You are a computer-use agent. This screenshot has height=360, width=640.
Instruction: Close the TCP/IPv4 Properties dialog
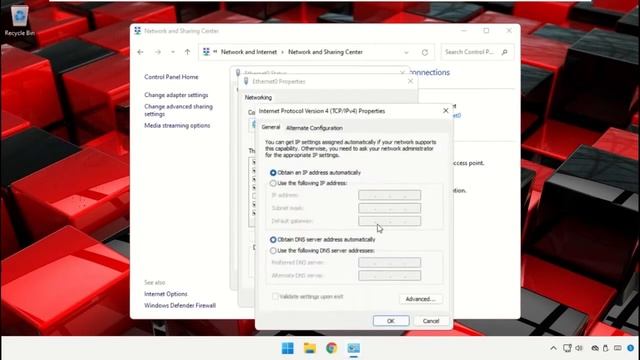tap(446, 111)
